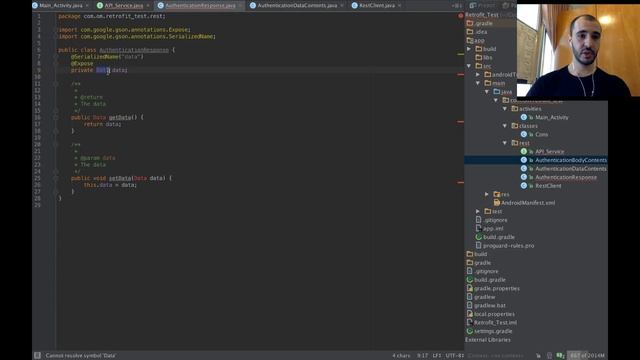
Task: Click the getData method name in code
Action: click(120, 118)
